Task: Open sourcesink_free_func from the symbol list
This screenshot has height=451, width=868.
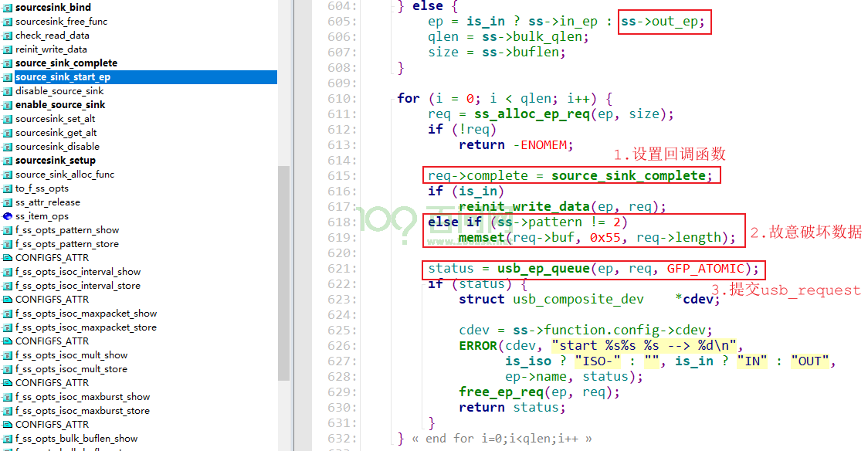Action: click(62, 22)
